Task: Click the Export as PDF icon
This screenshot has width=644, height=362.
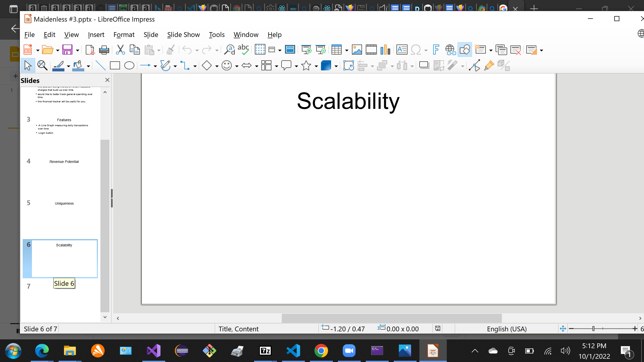Action: pos(90,50)
